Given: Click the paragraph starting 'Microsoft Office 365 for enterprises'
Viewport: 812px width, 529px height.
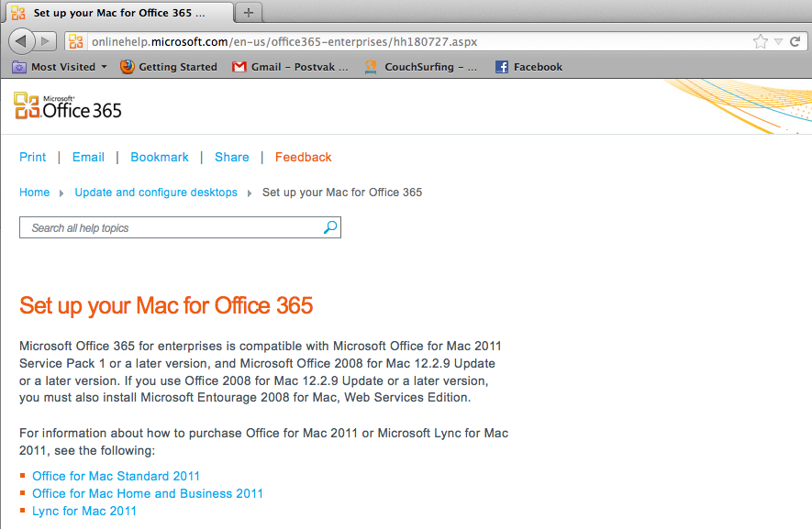Looking at the screenshot, I should (261, 371).
